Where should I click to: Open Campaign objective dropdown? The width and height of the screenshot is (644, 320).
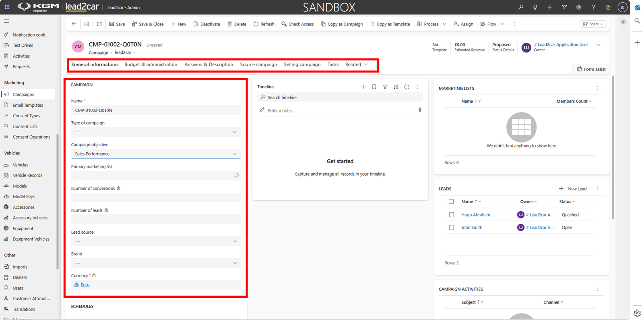click(x=156, y=154)
